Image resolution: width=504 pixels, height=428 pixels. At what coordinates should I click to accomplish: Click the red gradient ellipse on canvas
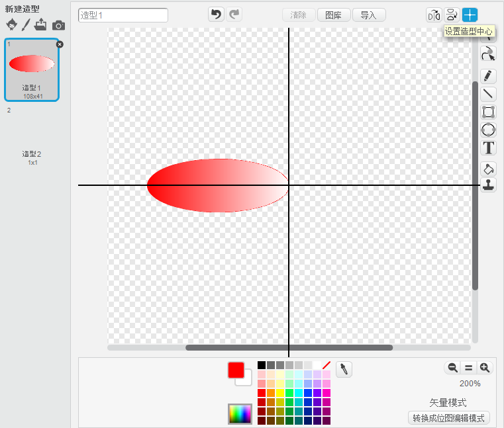click(218, 186)
